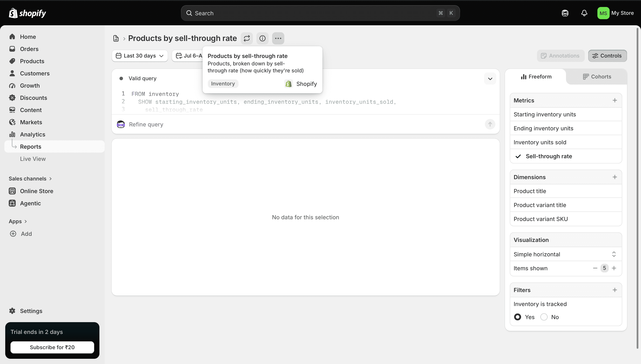Increase items shown with plus

(614, 268)
